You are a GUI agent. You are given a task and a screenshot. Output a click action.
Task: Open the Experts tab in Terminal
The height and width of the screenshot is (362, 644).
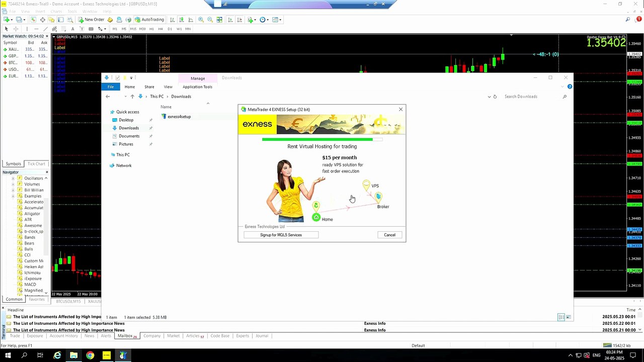[x=243, y=336]
